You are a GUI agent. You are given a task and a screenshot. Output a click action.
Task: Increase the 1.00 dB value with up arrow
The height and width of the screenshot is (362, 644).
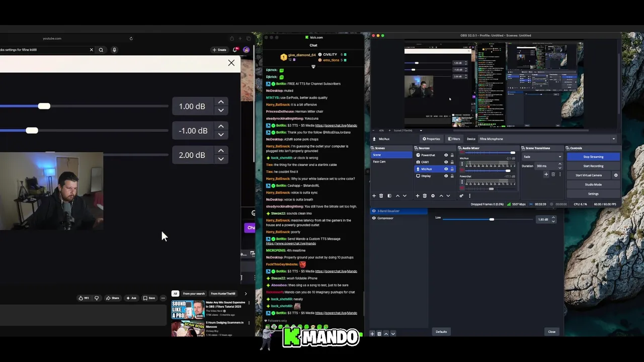[221, 102]
